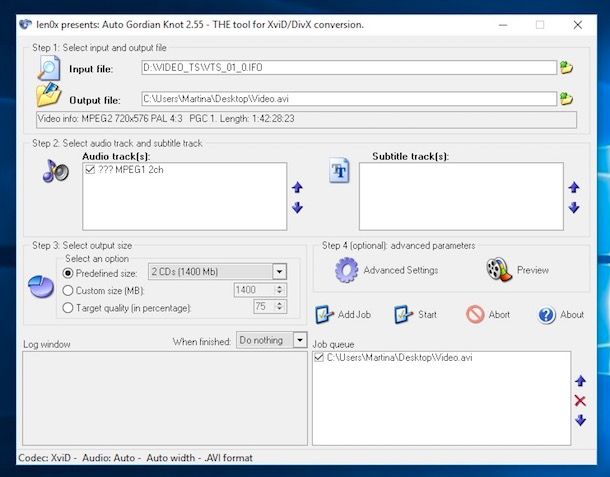Click About button text
610x477 pixels.
pos(572,314)
